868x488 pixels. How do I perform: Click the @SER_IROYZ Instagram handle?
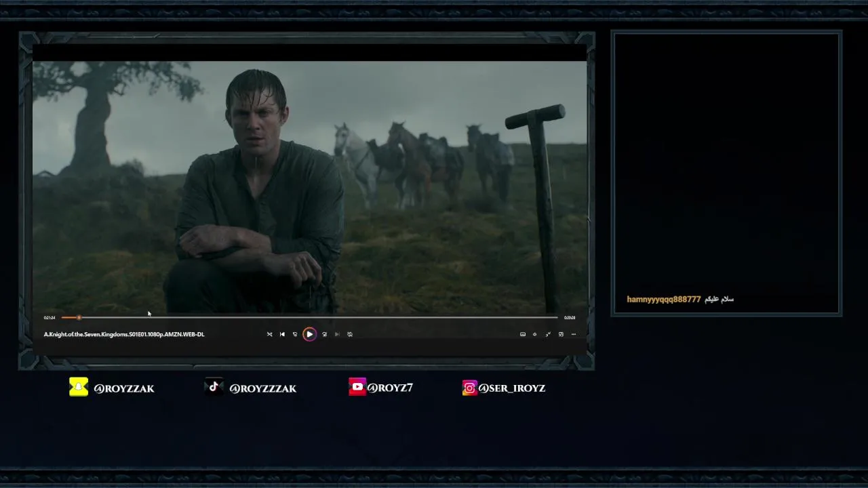(512, 388)
